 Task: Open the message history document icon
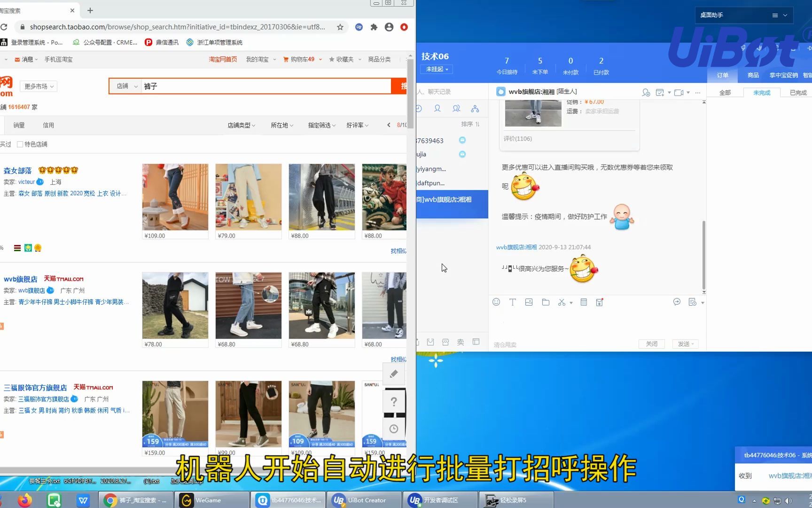pyautogui.click(x=692, y=302)
